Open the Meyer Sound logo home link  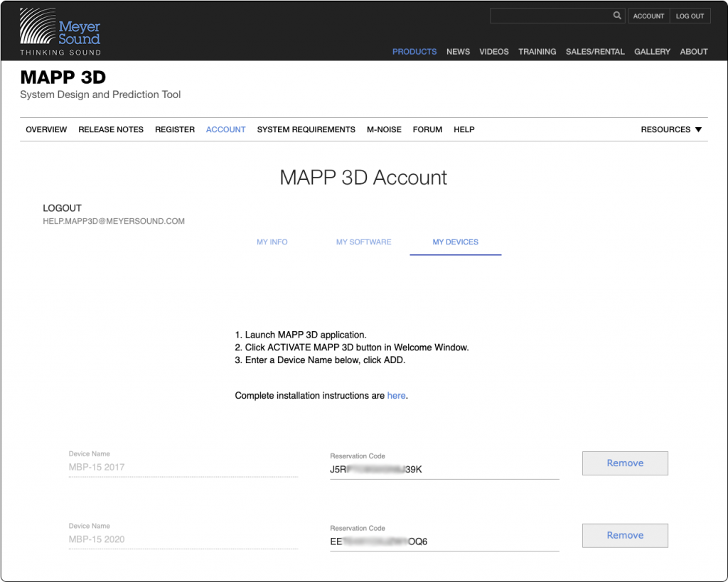point(60,31)
